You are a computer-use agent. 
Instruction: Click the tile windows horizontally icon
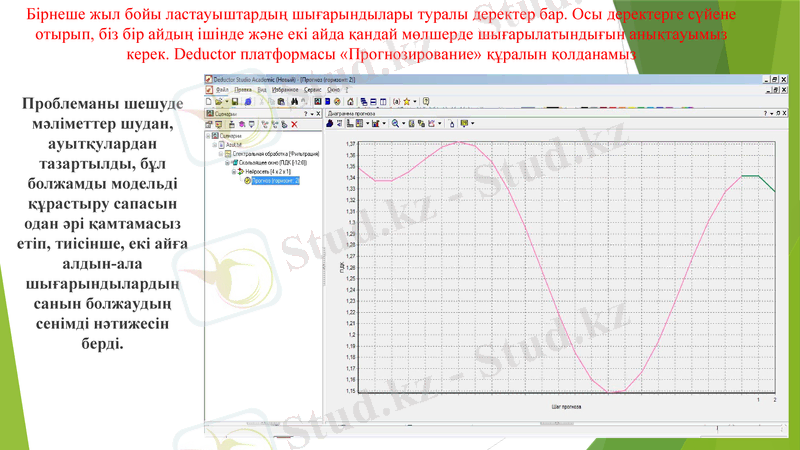(x=373, y=102)
